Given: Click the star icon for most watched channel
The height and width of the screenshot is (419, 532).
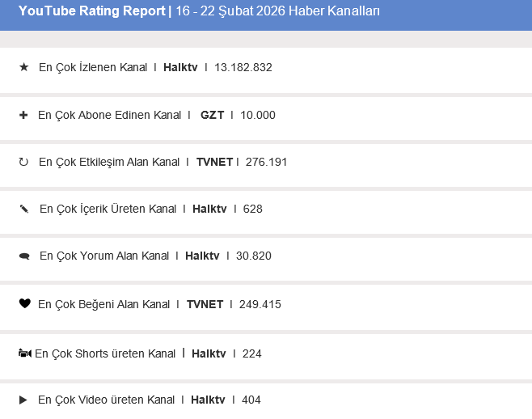Looking at the screenshot, I should point(23,67).
